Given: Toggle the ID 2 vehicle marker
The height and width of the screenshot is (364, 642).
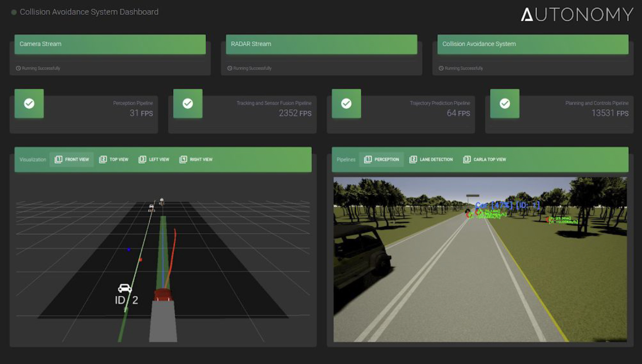Looking at the screenshot, I should pyautogui.click(x=125, y=290).
